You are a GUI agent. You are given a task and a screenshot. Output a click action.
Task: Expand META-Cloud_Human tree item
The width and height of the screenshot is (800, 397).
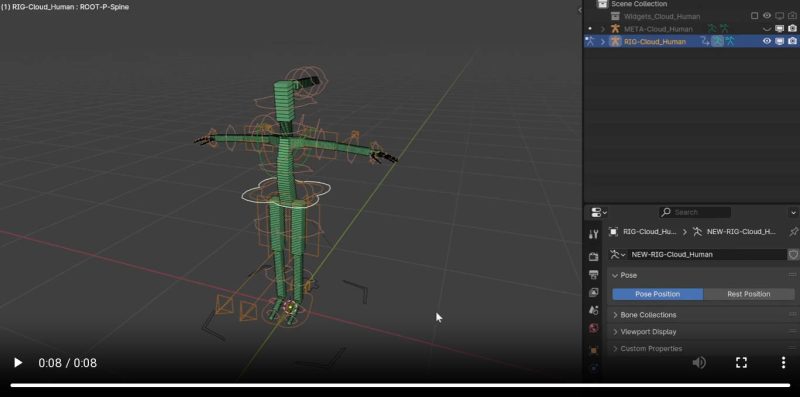[603, 29]
